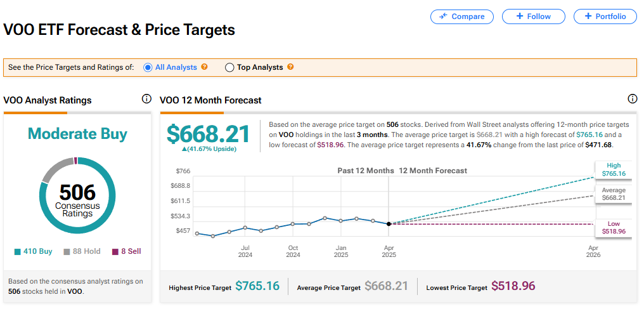Click the 506 Consensus Ratings donut chart
644x309 pixels.
(x=77, y=196)
